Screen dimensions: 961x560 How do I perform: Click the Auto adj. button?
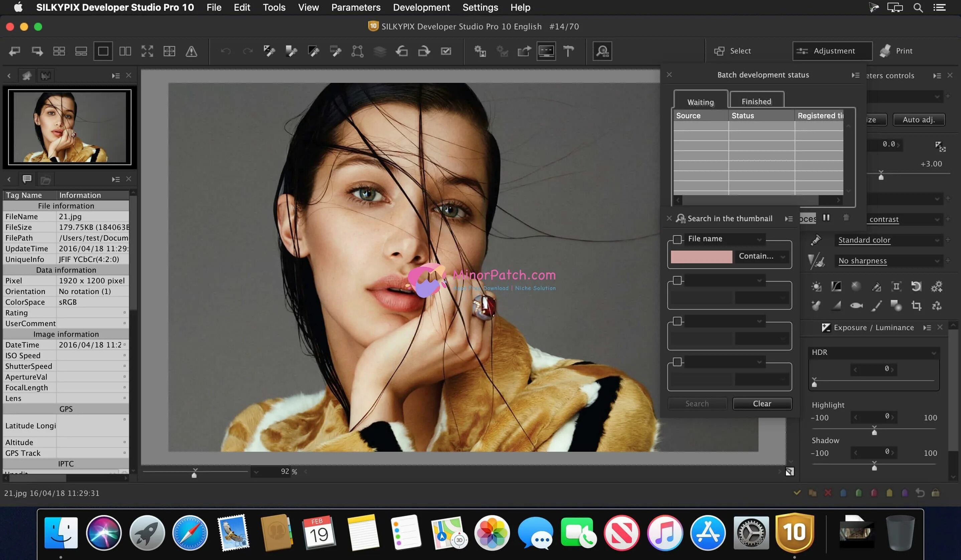[919, 119]
